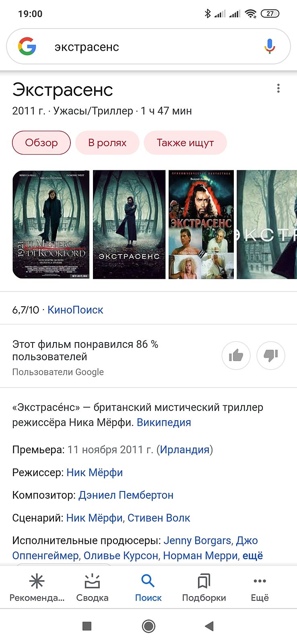Open the Il Mistero di Rookford poster
Image resolution: width=297 pixels, height=644 pixels.
(51, 224)
